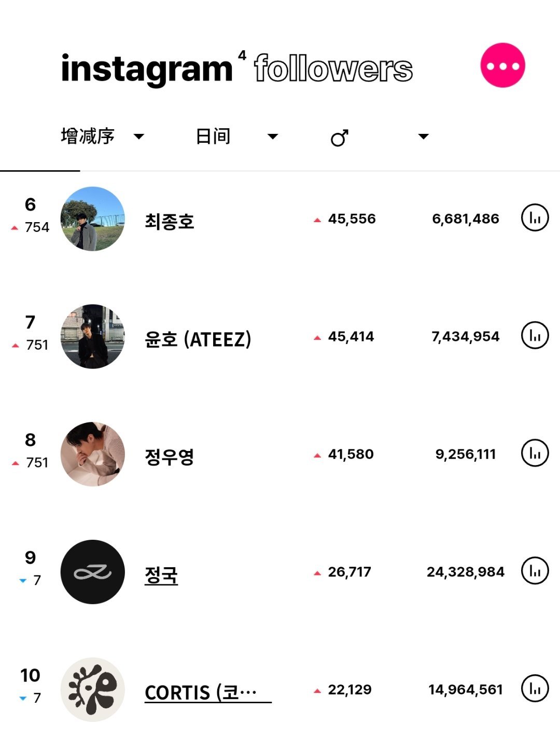Open chart icon for 정국
Viewport: 560px width, 752px height.
(535, 571)
